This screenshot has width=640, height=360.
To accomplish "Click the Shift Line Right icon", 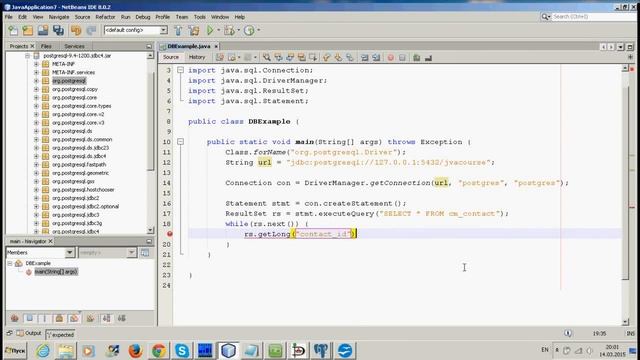I will [376, 58].
